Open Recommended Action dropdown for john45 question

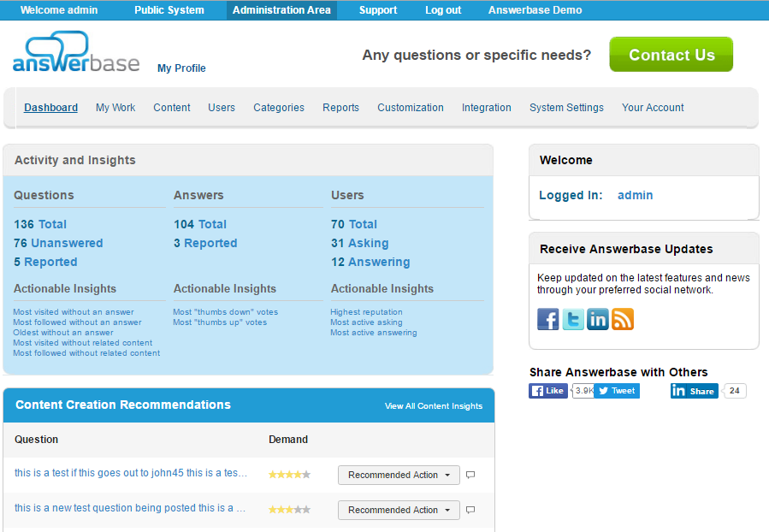[399, 476]
